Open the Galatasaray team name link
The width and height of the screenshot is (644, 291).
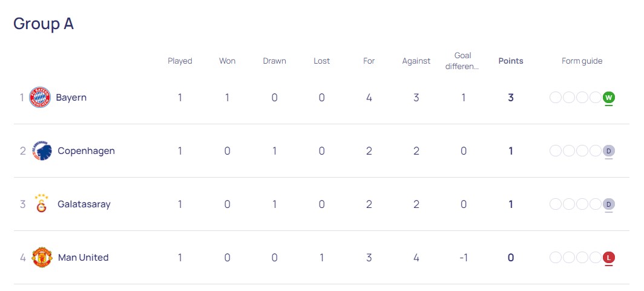coord(84,204)
